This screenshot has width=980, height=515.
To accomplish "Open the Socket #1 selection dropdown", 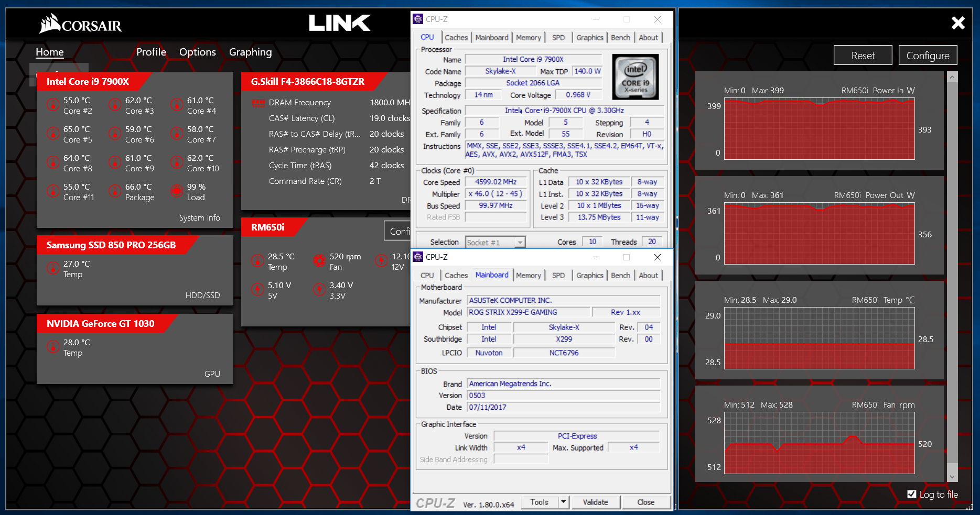I will click(x=520, y=243).
